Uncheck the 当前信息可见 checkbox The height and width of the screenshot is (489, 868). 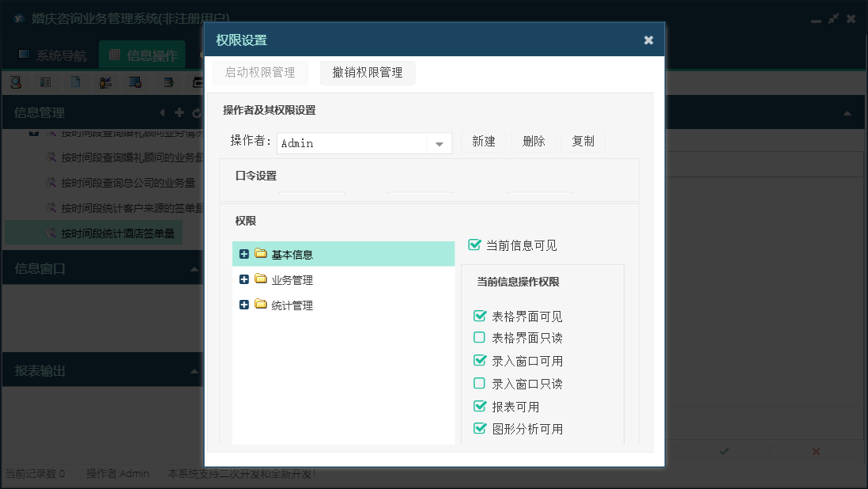[x=474, y=245]
